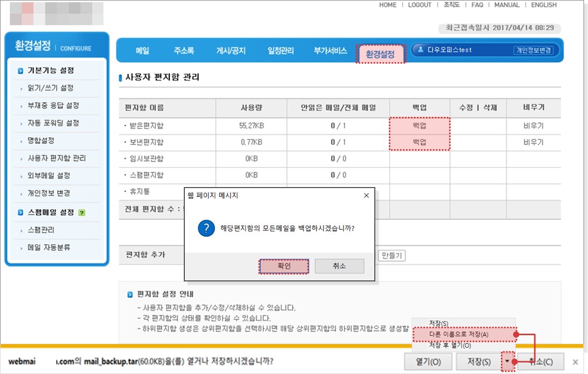Screen dimensions: 588x374
Task: Click the green help icon beside 스팸메일 설정
Action: coord(82,213)
